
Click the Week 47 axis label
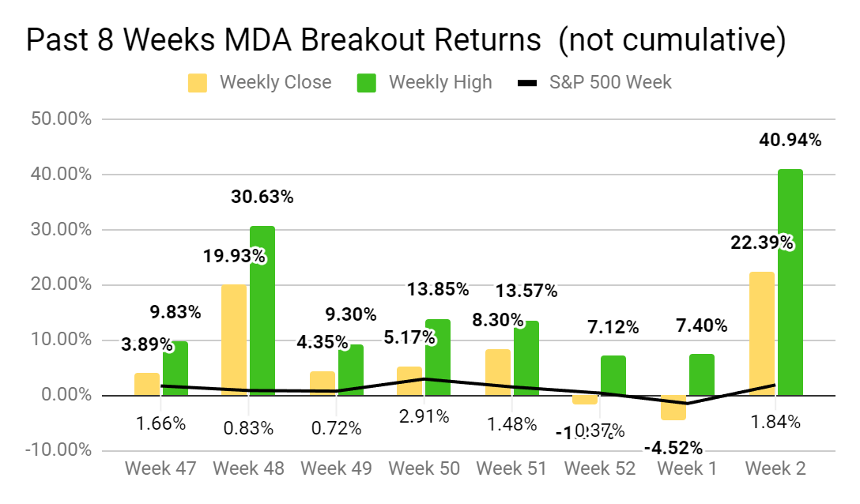click(161, 468)
